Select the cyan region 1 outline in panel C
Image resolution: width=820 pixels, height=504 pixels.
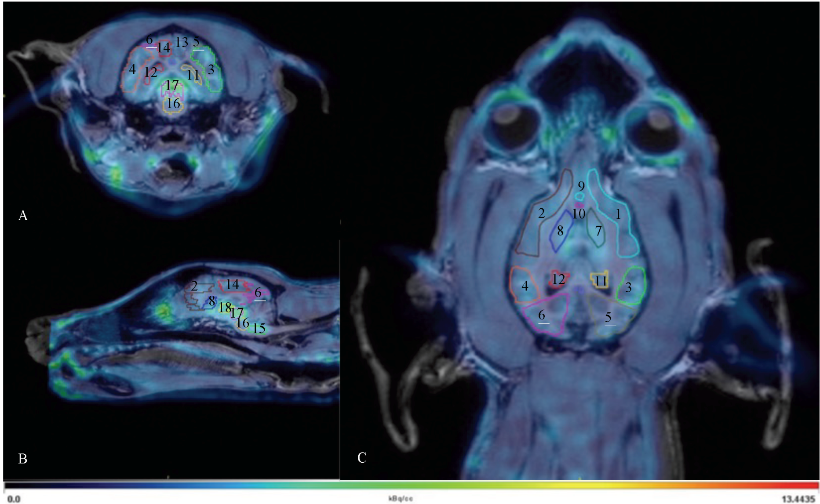pyautogui.click(x=618, y=214)
